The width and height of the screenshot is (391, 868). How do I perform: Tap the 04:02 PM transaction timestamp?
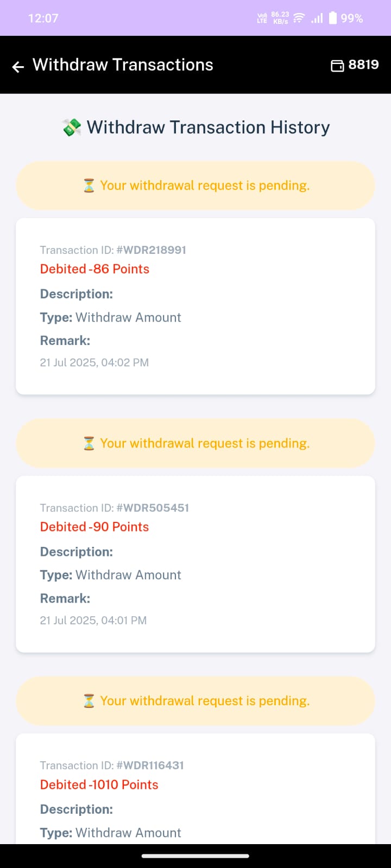pyautogui.click(x=94, y=362)
